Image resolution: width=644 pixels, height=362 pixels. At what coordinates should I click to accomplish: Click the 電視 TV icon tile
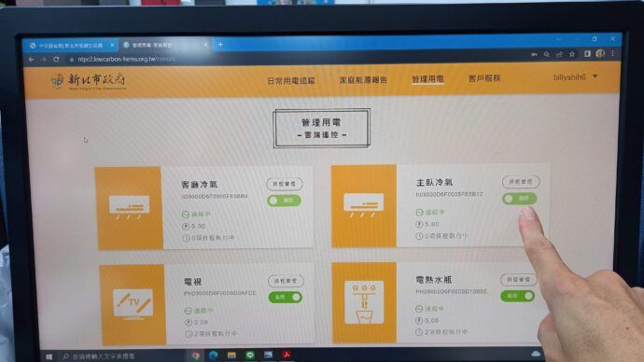point(133,304)
